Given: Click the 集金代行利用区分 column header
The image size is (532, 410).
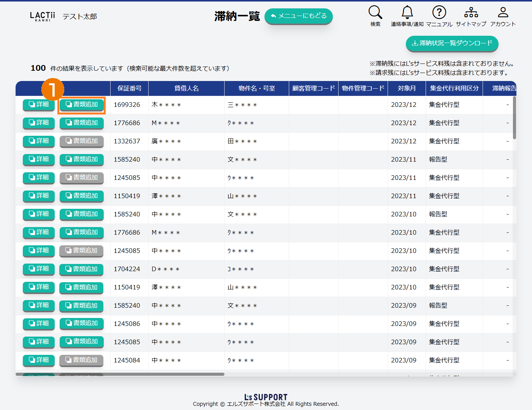Looking at the screenshot, I should 454,88.
